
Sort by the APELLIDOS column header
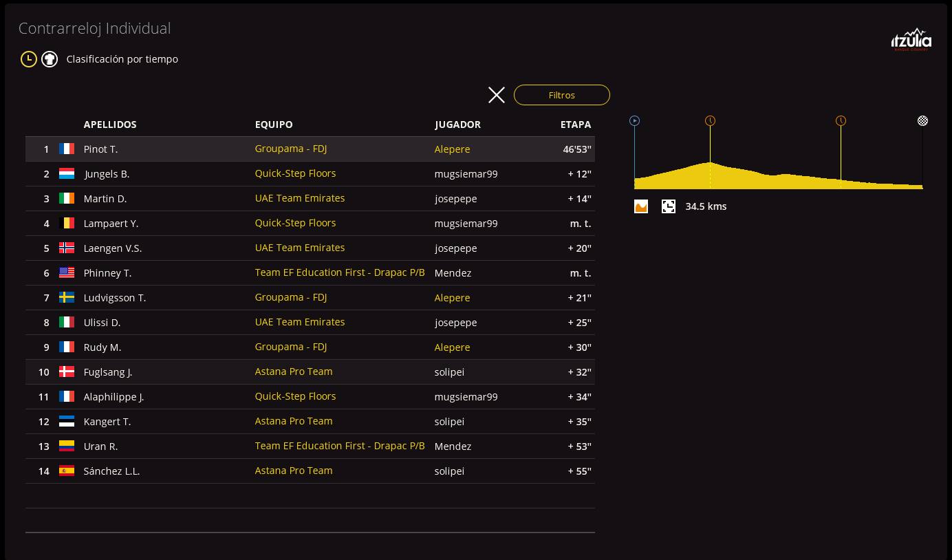point(110,125)
